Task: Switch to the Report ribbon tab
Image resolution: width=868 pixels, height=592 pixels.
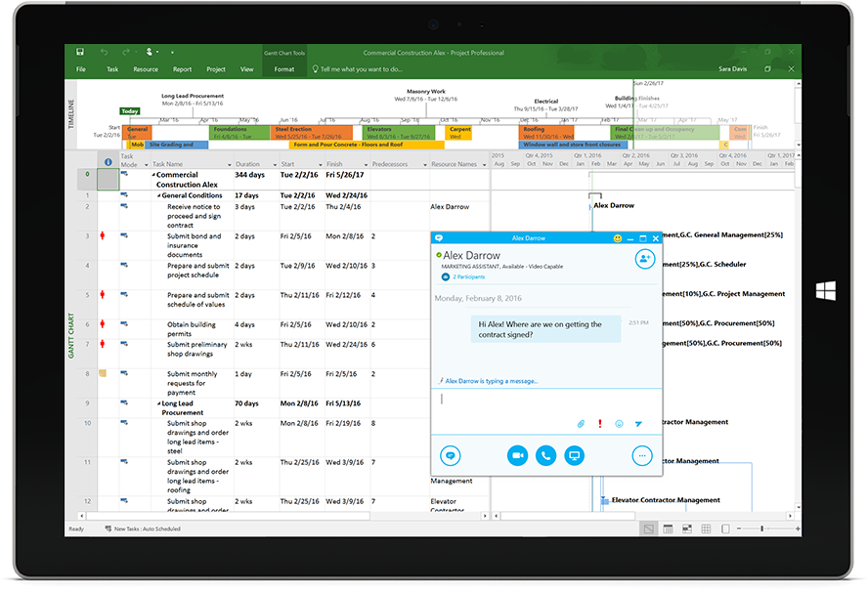Action: [x=182, y=69]
